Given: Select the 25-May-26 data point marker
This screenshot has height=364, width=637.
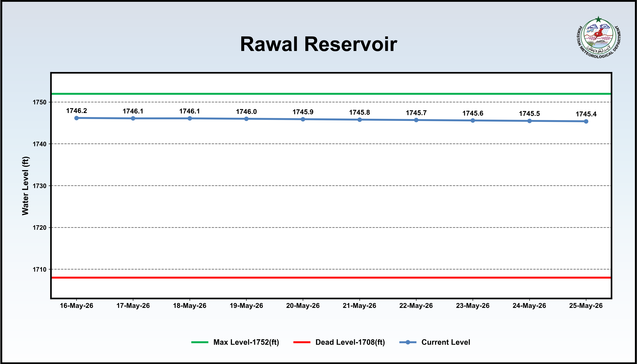Looking at the screenshot, I should (586, 121).
